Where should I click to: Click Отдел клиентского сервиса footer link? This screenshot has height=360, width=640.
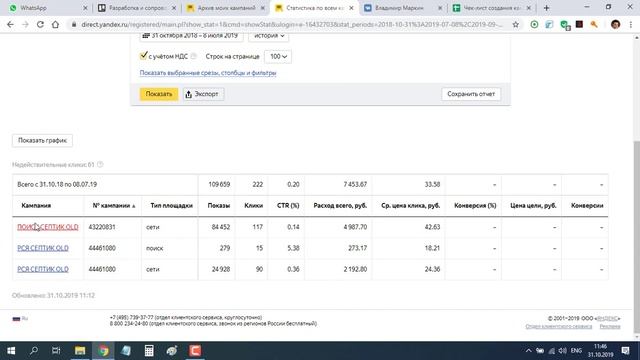(558, 326)
